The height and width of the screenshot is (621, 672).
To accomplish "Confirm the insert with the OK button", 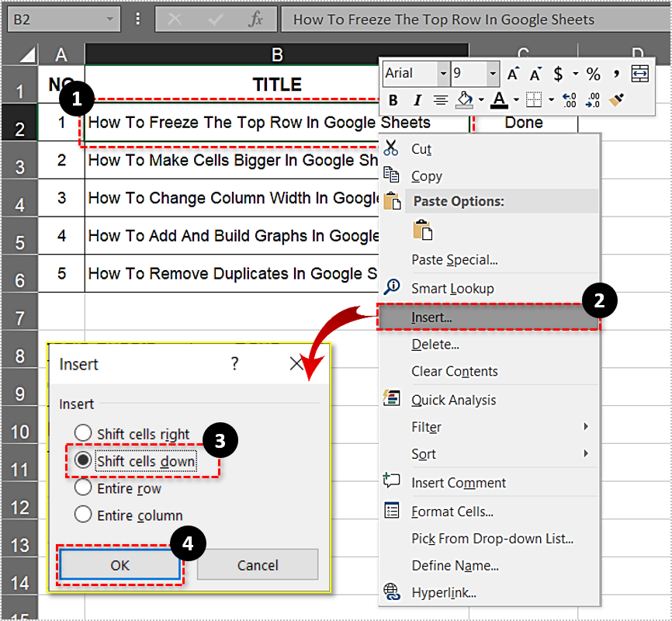I will tap(120, 565).
